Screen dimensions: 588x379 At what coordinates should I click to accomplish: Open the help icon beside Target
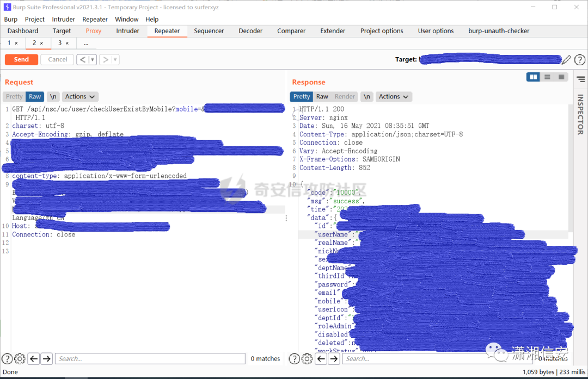[580, 60]
